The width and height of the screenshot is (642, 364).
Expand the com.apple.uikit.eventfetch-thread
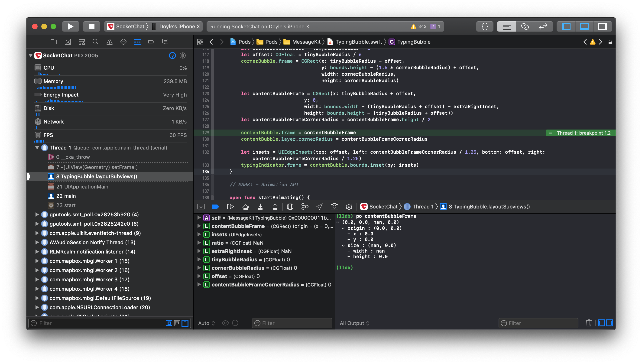37,233
